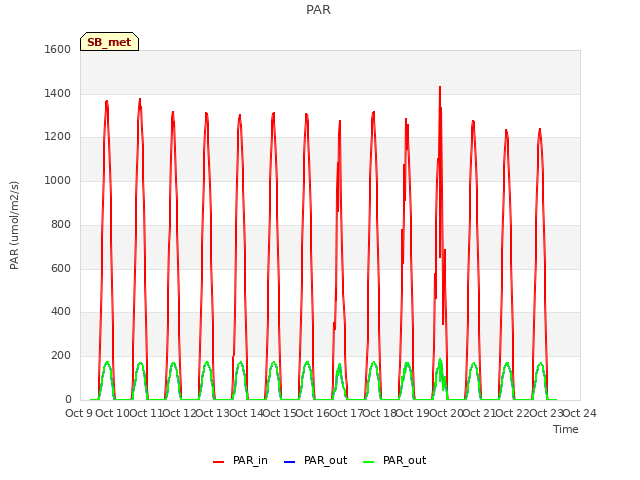Toggle the PAR_in legend entry
Image resolution: width=640 pixels, height=480 pixels.
tap(240, 460)
